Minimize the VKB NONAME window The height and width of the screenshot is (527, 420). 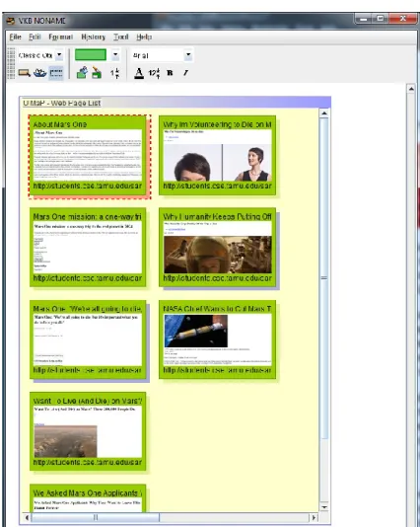coord(364,19)
